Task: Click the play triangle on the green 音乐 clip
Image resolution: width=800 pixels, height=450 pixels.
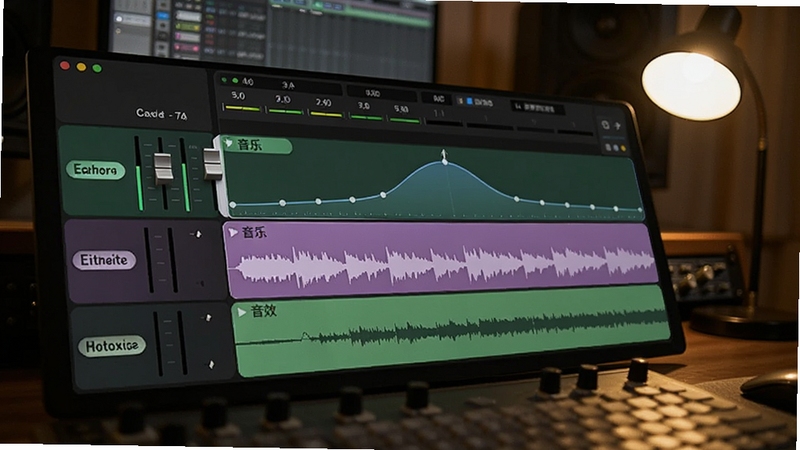Action: click(x=228, y=143)
